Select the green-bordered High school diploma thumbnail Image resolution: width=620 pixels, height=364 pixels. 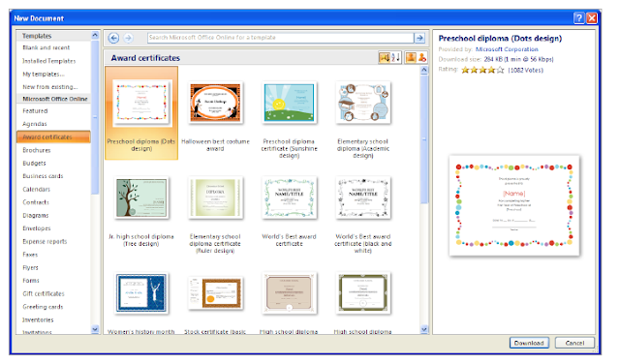tap(363, 293)
